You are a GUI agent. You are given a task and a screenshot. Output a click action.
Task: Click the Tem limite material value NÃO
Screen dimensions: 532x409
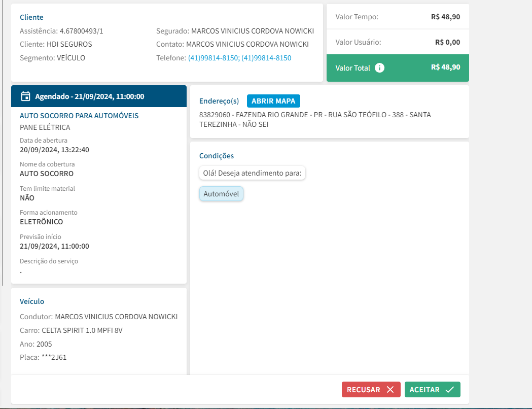click(x=27, y=198)
